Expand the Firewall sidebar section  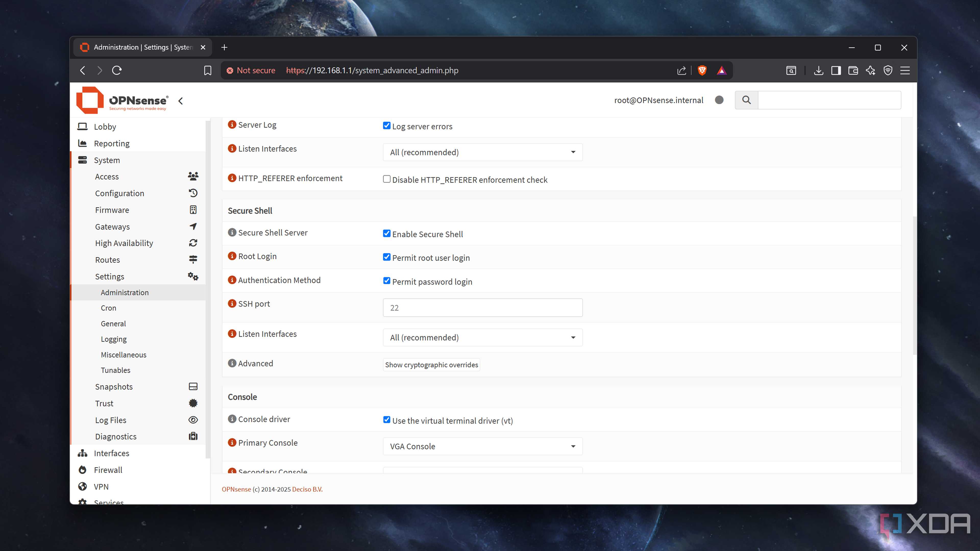coord(108,470)
